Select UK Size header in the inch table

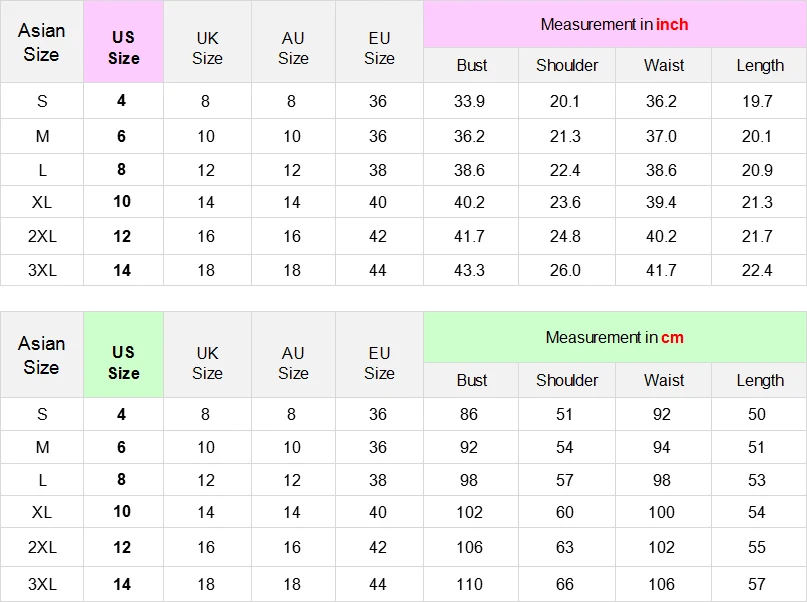coord(207,48)
